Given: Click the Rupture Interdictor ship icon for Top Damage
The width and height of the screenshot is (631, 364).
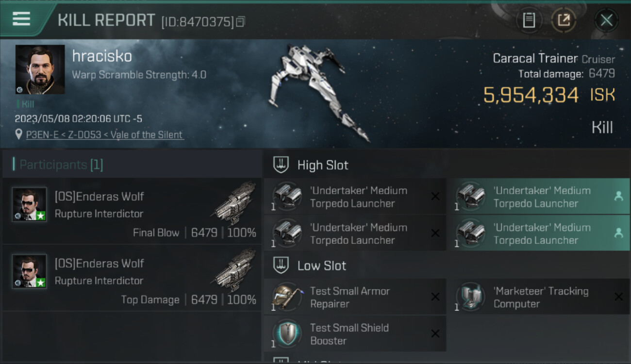Looking at the screenshot, I should pyautogui.click(x=235, y=273).
